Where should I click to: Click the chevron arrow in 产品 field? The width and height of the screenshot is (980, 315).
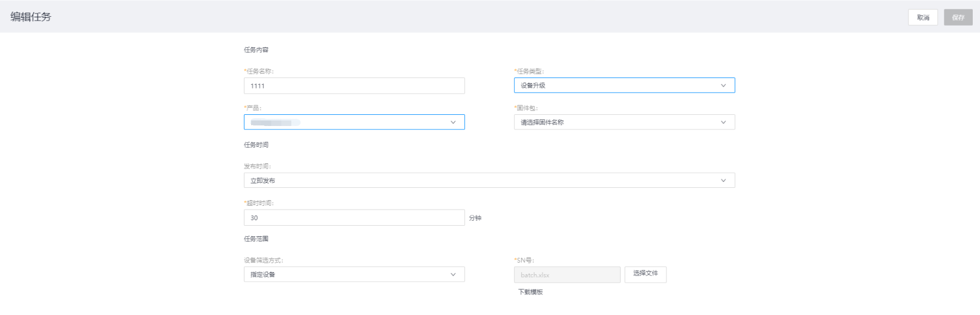453,122
